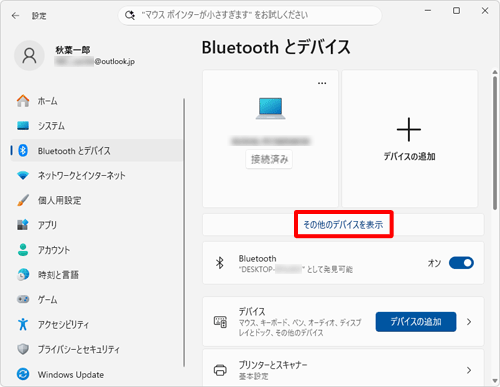Click the 時刻と言語 label
Viewport: 500px width, 387px height.
tap(58, 275)
